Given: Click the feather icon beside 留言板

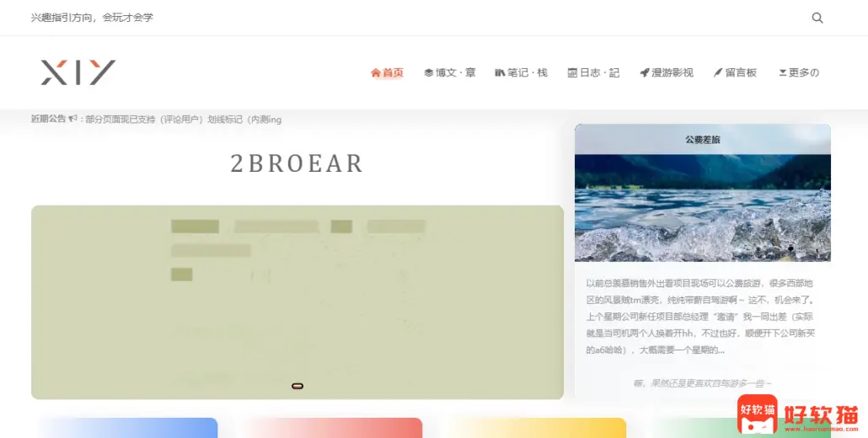Looking at the screenshot, I should pos(718,73).
